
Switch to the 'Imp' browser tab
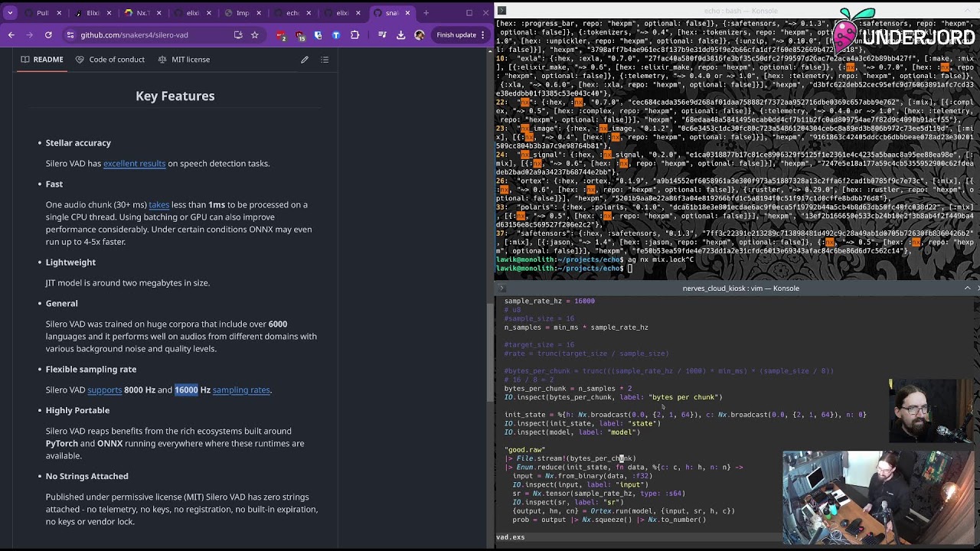click(242, 13)
